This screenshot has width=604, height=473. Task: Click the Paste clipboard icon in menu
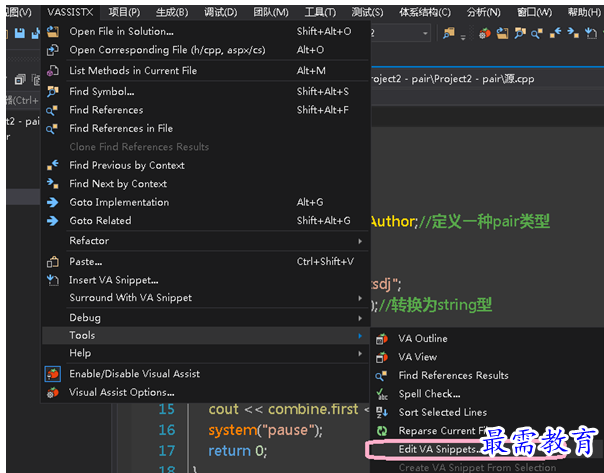click(x=53, y=262)
